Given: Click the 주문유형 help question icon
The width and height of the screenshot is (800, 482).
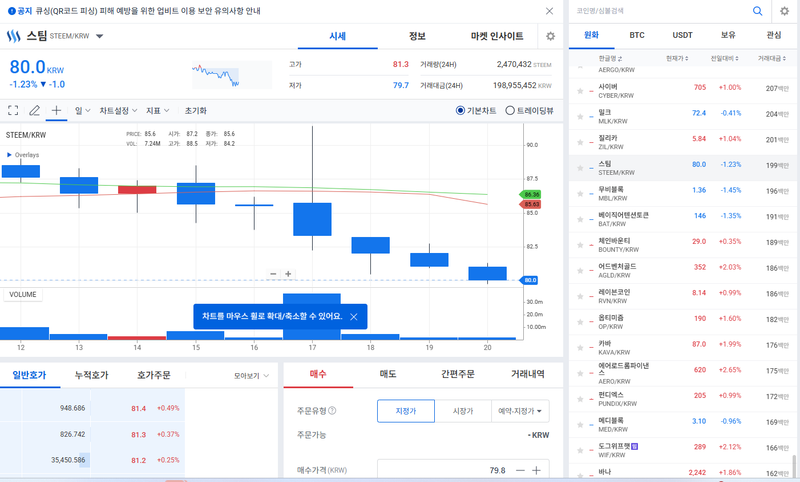Looking at the screenshot, I should coord(332,411).
